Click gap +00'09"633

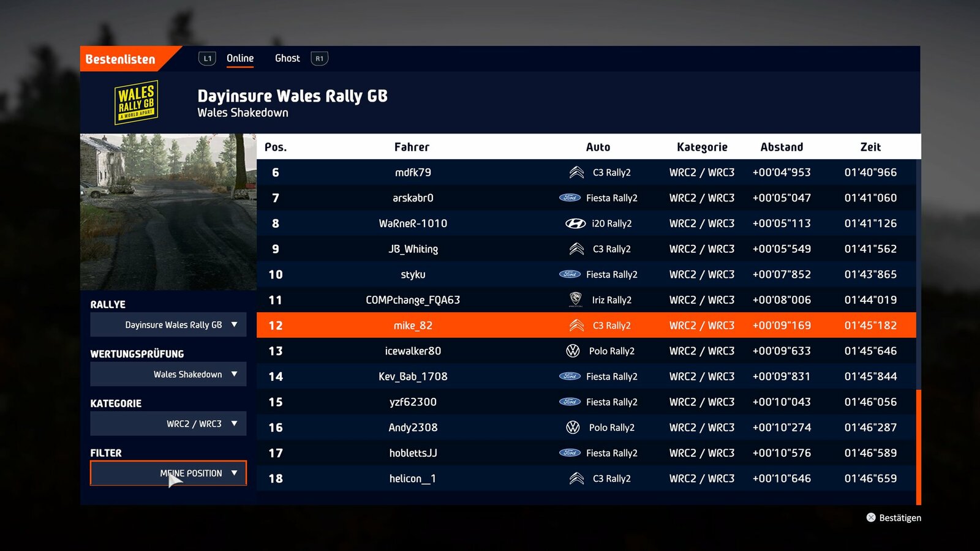click(782, 351)
